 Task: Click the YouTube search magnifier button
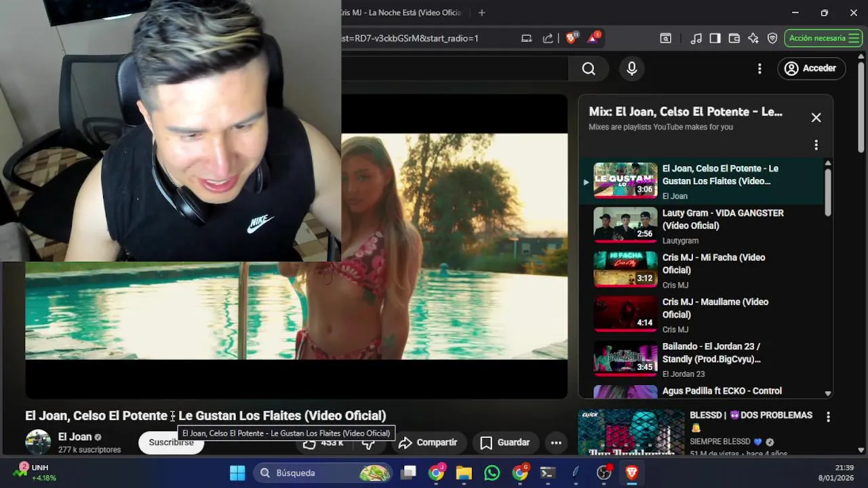click(589, 68)
